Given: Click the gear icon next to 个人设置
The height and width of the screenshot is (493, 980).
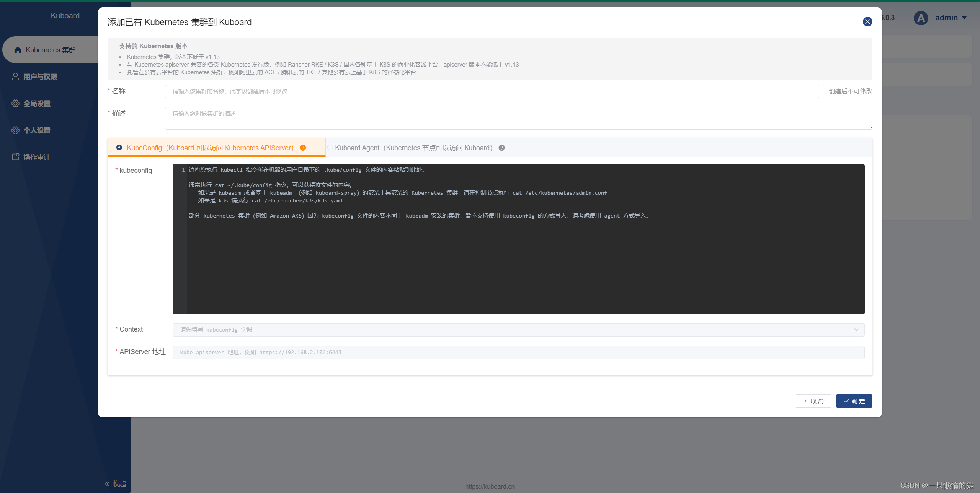Looking at the screenshot, I should tap(15, 130).
